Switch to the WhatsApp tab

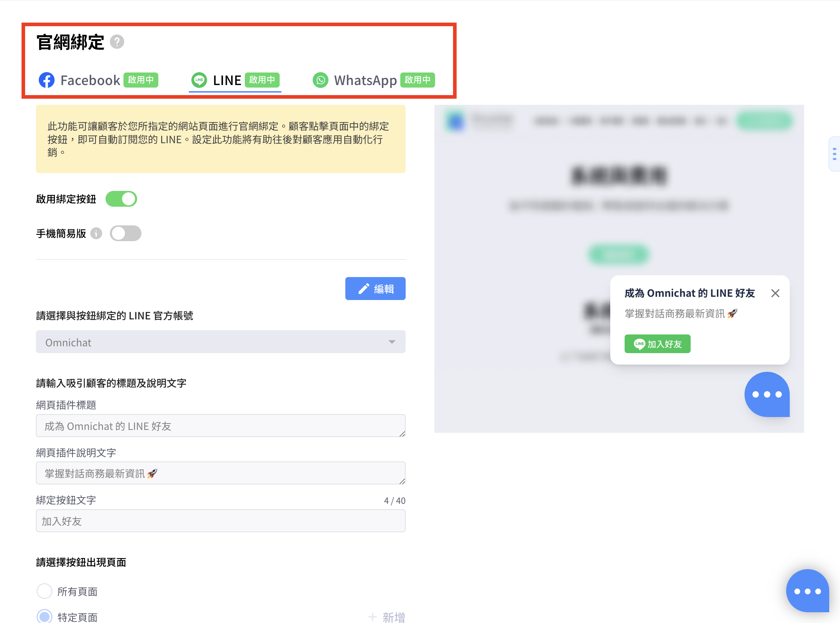365,80
